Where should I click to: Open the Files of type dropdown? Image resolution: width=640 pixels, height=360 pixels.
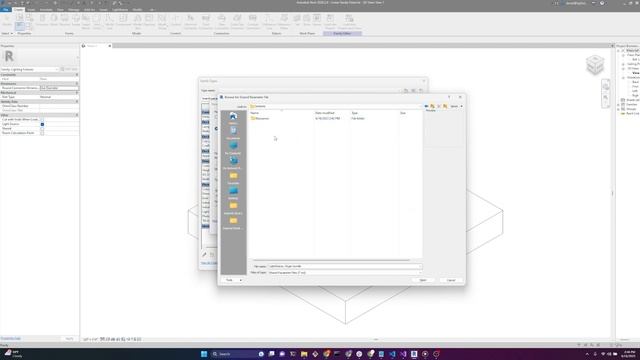click(x=344, y=272)
